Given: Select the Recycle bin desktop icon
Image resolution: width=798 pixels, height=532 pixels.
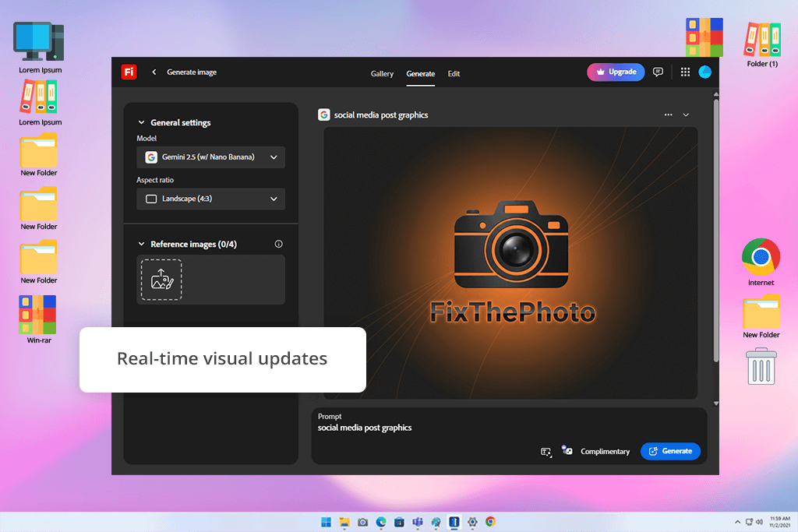Looking at the screenshot, I should (x=761, y=366).
